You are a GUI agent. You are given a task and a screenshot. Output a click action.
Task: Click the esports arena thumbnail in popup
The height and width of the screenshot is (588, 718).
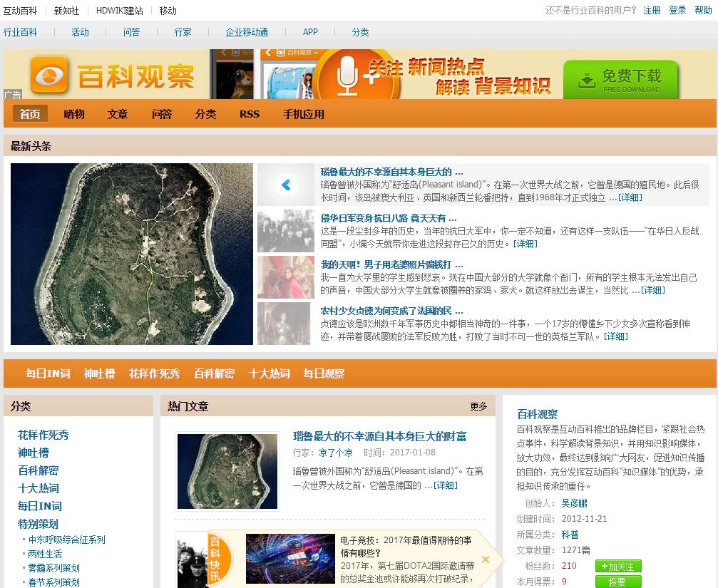click(290, 559)
